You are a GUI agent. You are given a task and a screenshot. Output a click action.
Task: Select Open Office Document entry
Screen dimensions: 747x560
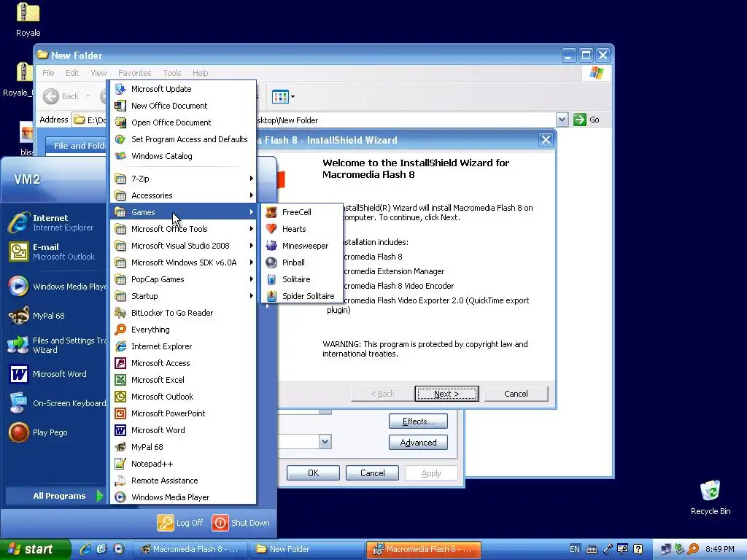[x=183, y=122]
